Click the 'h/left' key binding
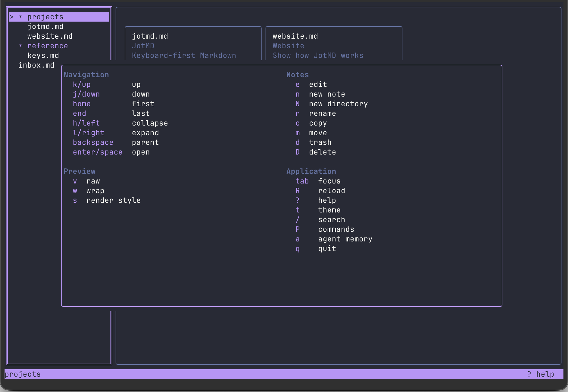Viewport: 568px width, 392px height. [x=86, y=123]
